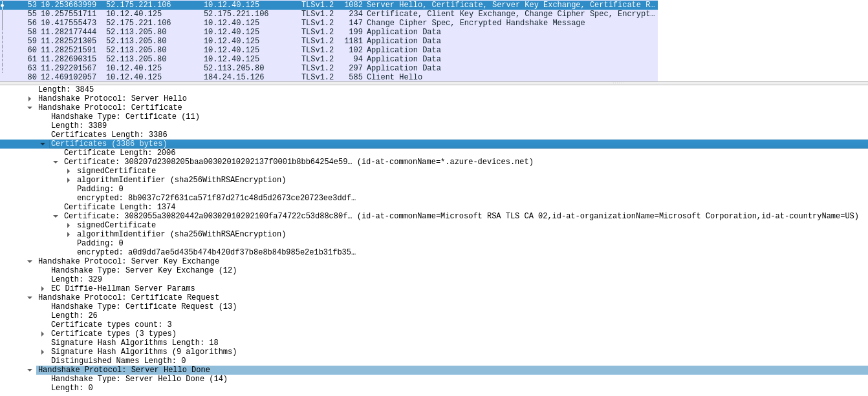The image size is (868, 396).
Task: Select packet 58 Application Data row
Action: click(329, 32)
